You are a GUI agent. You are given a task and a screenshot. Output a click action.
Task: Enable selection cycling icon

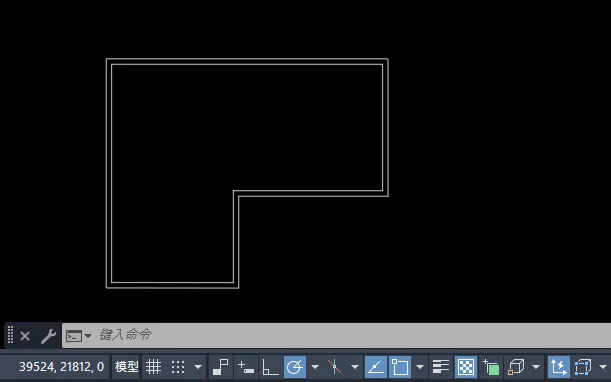pyautogui.click(x=491, y=367)
